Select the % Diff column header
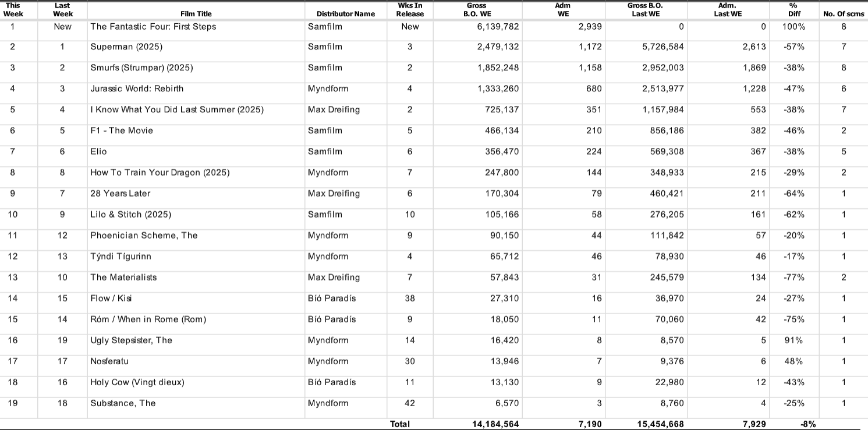Screen dimensions: 868x430 pyautogui.click(x=793, y=10)
